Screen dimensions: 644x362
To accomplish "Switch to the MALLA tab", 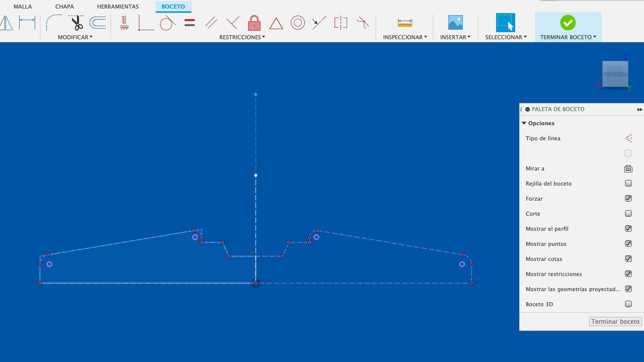I will click(x=23, y=7).
